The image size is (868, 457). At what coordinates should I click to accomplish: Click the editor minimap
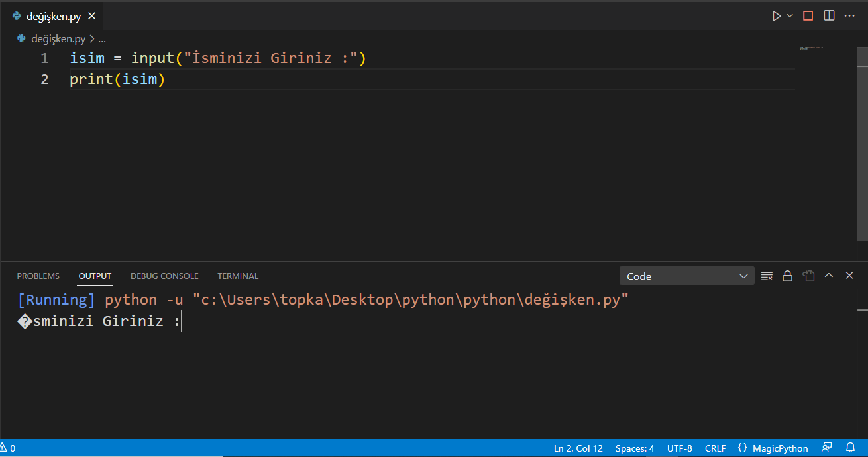812,48
